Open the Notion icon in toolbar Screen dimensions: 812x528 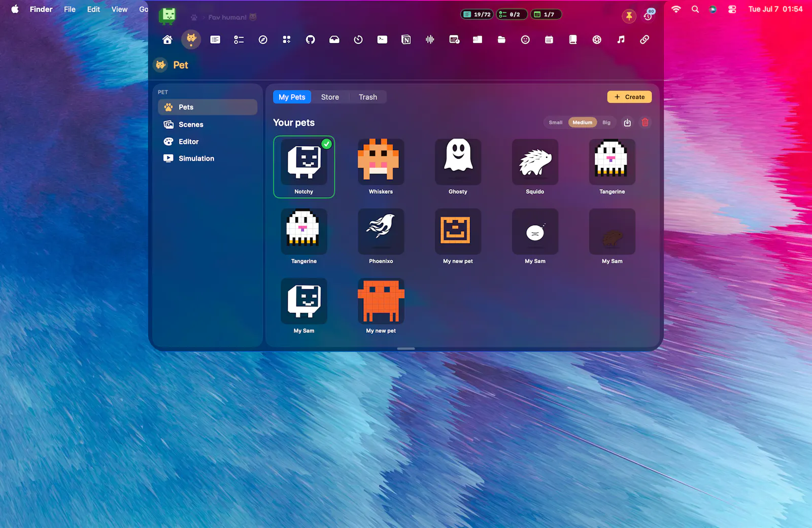(x=406, y=40)
